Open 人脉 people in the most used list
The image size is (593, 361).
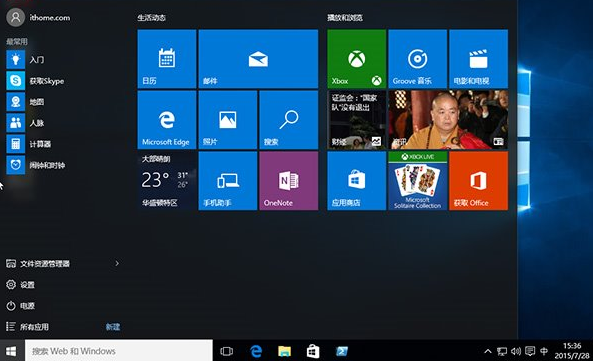pyautogui.click(x=64, y=123)
